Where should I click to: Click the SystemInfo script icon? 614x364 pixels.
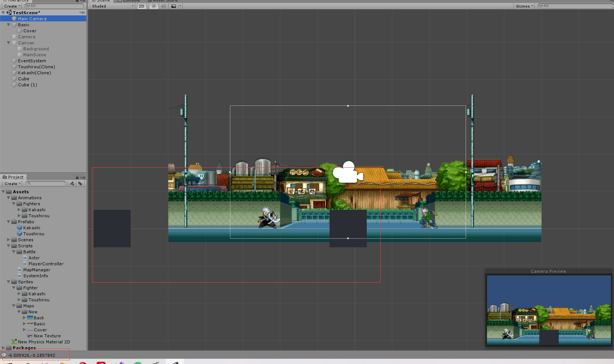pyautogui.click(x=20, y=276)
